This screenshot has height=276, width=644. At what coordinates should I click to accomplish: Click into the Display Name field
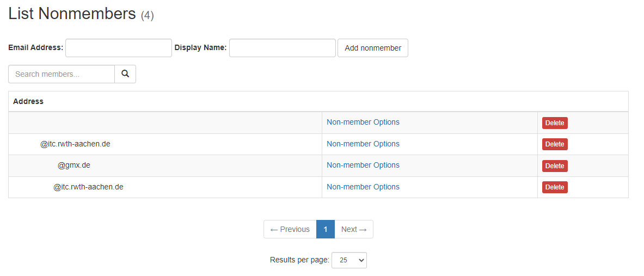282,48
